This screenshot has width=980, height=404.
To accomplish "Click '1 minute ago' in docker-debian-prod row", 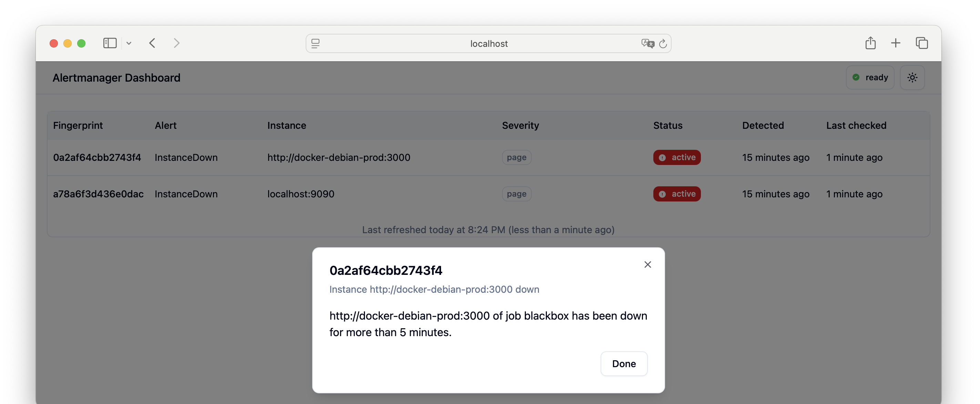I will pos(854,157).
